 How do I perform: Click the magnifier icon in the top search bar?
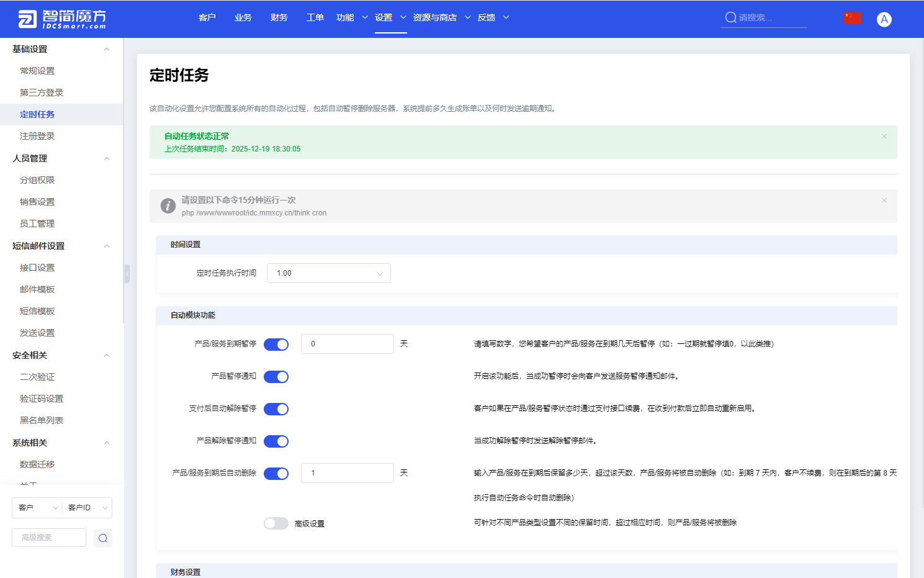click(730, 17)
